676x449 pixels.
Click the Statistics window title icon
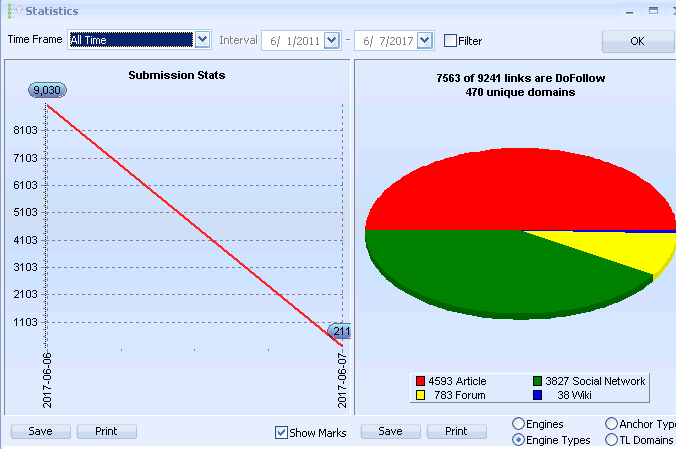tap(14, 10)
